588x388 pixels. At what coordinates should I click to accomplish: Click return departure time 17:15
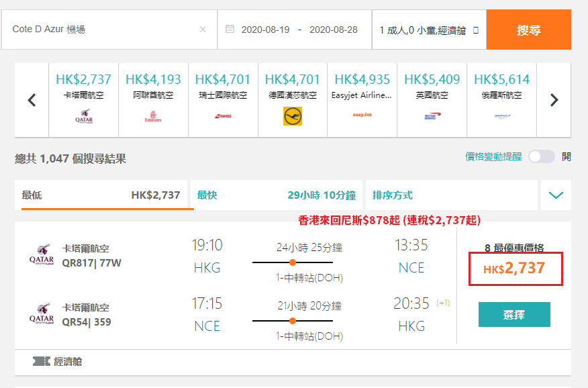pos(207,303)
